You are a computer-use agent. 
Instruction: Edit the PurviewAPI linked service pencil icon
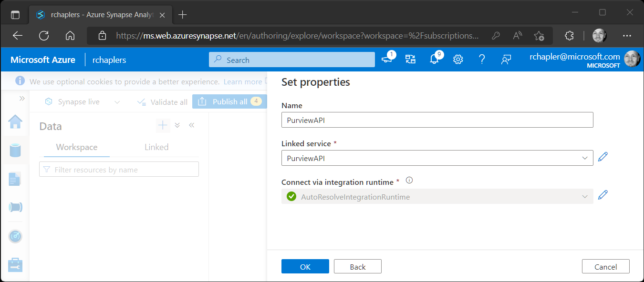tap(603, 157)
